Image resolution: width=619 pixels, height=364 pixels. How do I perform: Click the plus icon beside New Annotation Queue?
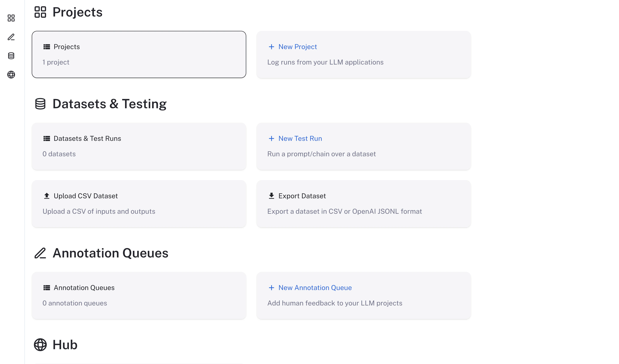(271, 287)
